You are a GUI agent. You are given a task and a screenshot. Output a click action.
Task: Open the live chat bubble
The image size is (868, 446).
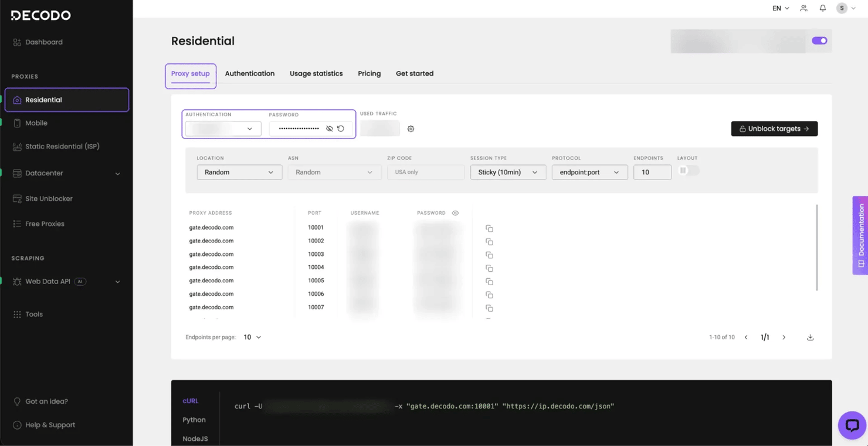[x=852, y=425]
